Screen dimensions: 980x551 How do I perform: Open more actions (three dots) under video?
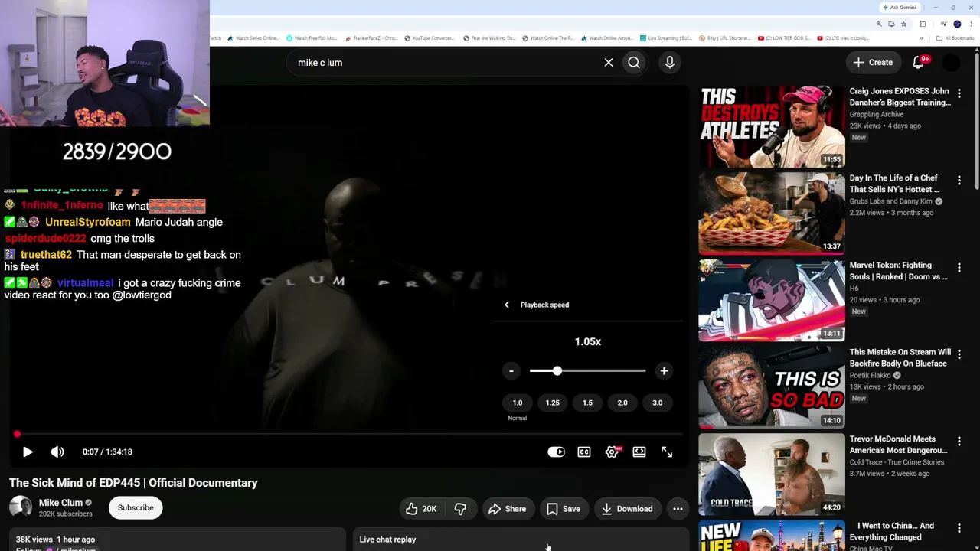point(678,509)
